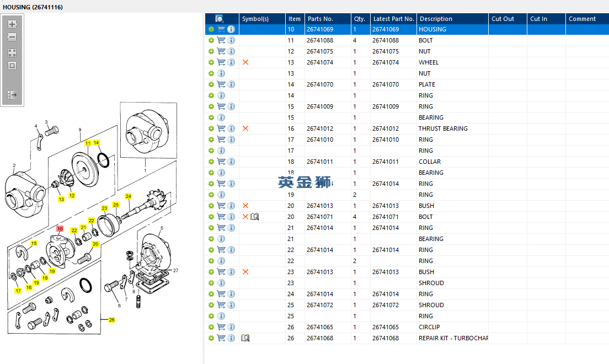Show info for BOLT 26741088
Image resolution: width=609 pixels, height=364 pixels.
click(231, 40)
